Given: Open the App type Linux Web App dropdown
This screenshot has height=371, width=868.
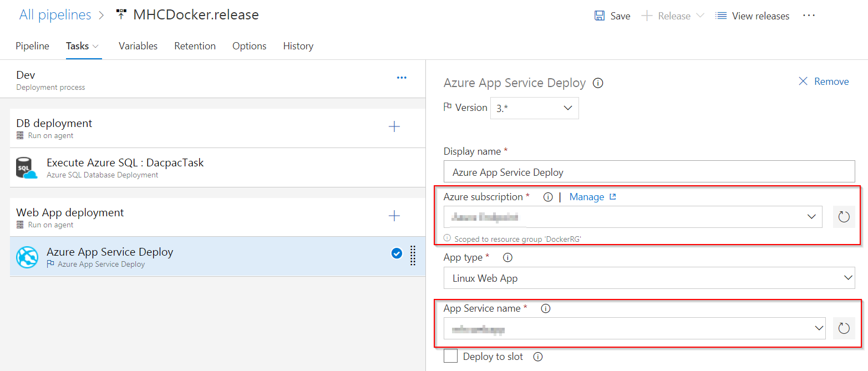Looking at the screenshot, I should click(649, 278).
